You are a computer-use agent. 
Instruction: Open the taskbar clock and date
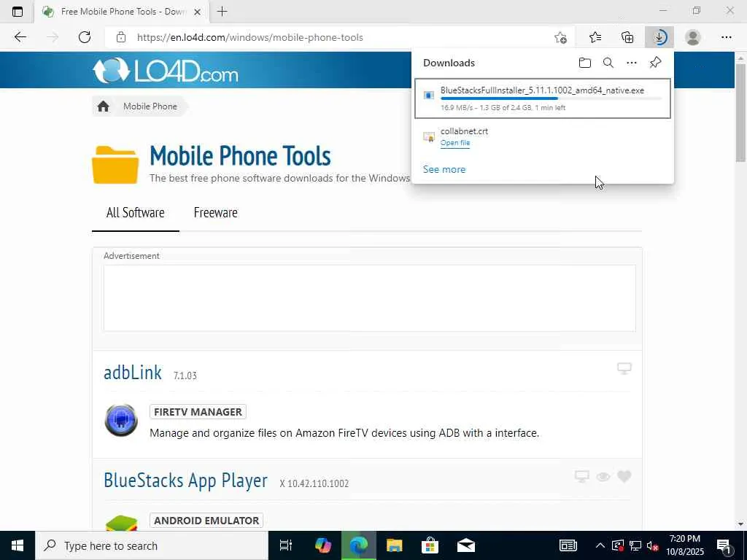click(x=685, y=545)
